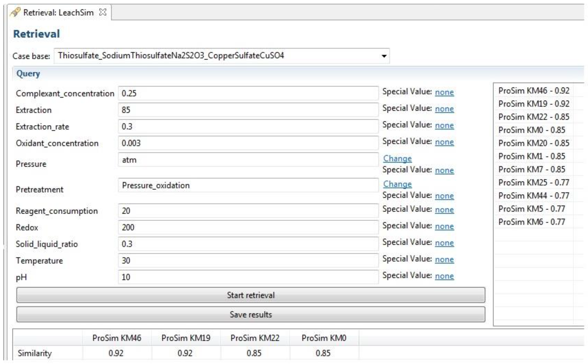The width and height of the screenshot is (588, 364).
Task: Switch to the Retrieval: LeachSim tab
Action: 58,13
